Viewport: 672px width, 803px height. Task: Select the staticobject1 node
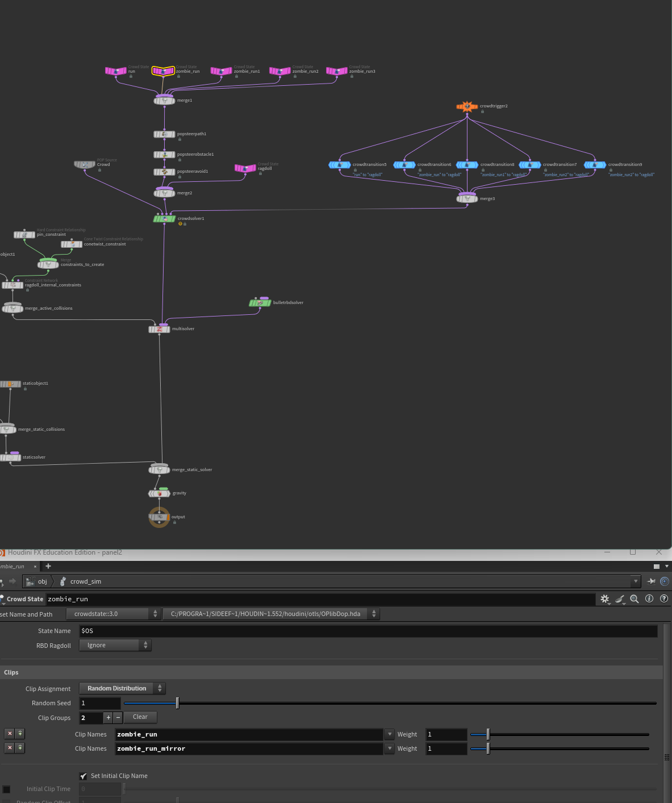(x=10, y=384)
